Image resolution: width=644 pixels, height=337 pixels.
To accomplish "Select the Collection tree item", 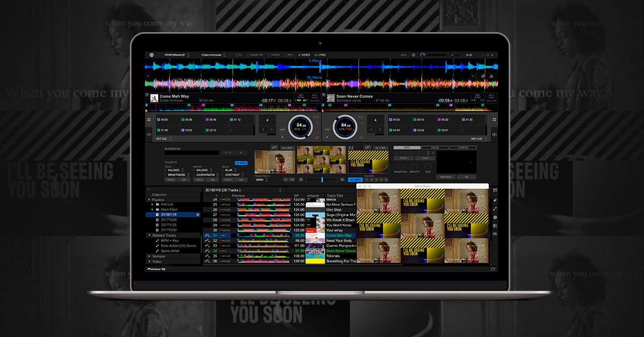I will click(x=159, y=194).
